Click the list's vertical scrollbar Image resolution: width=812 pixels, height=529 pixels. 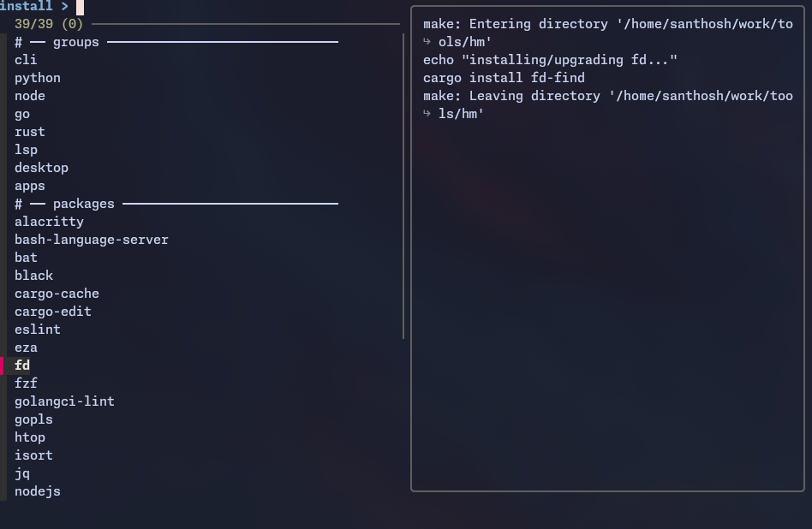point(403,186)
